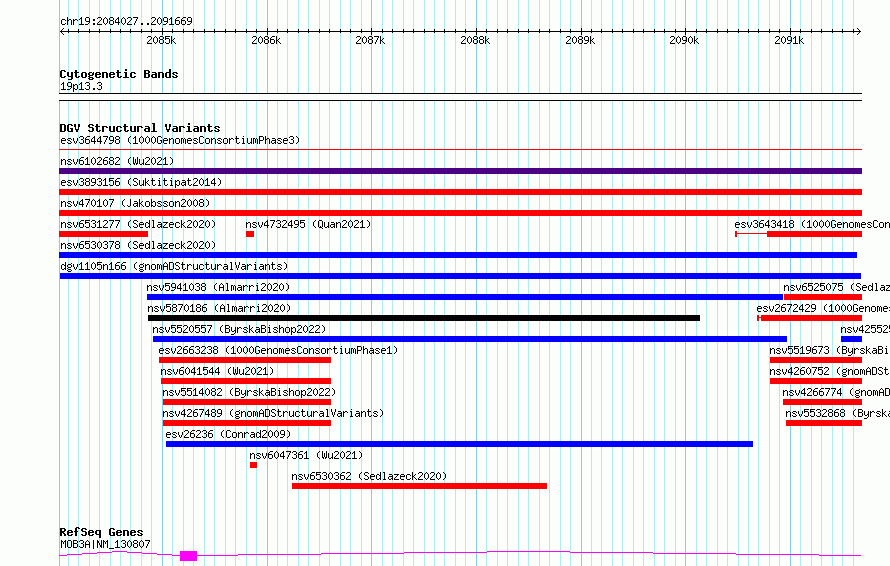Click the 2087k ruler mark
Screen dimensions: 890x566
[x=370, y=40]
